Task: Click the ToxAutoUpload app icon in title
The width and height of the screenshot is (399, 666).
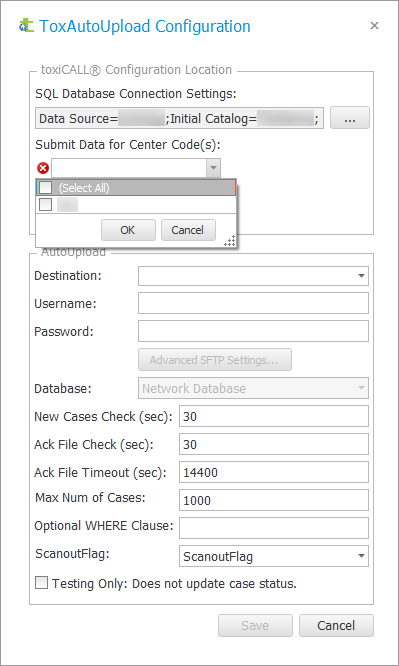Action: (x=26, y=26)
